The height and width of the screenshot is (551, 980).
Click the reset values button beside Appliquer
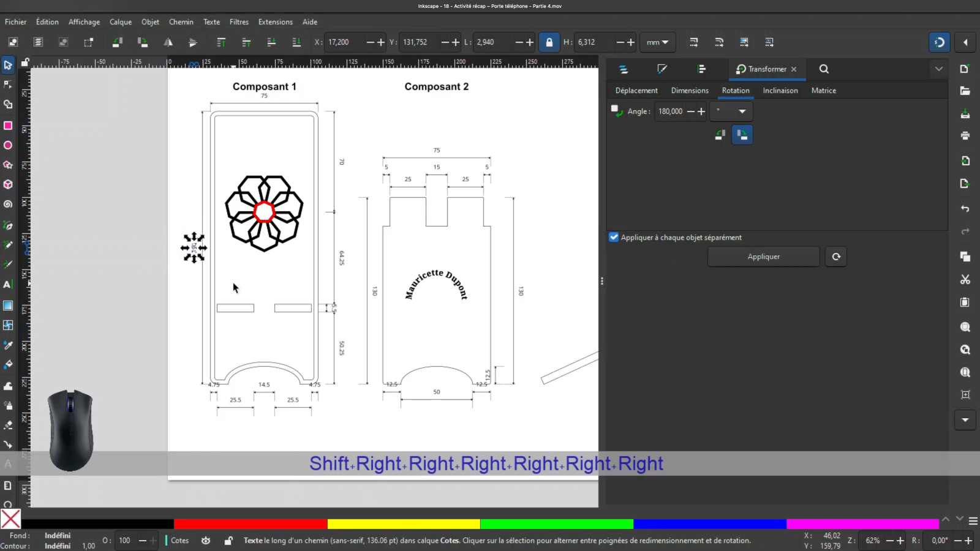click(x=836, y=257)
